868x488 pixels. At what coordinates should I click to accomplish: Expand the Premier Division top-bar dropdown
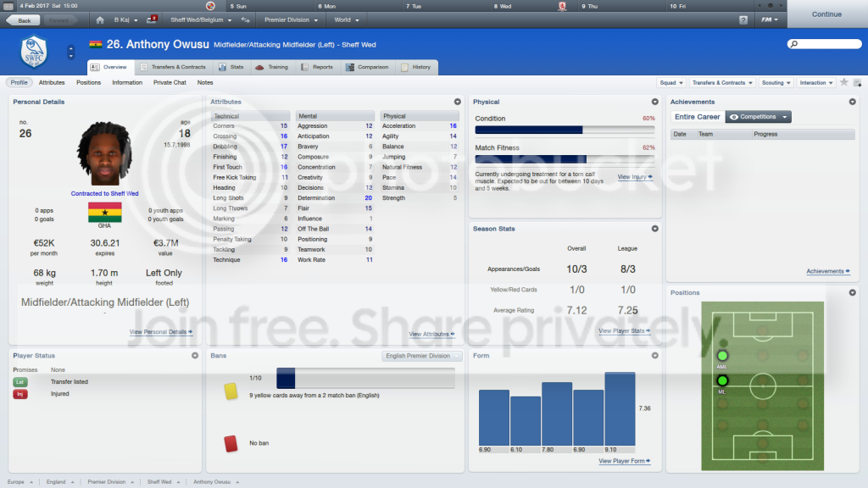point(292,20)
